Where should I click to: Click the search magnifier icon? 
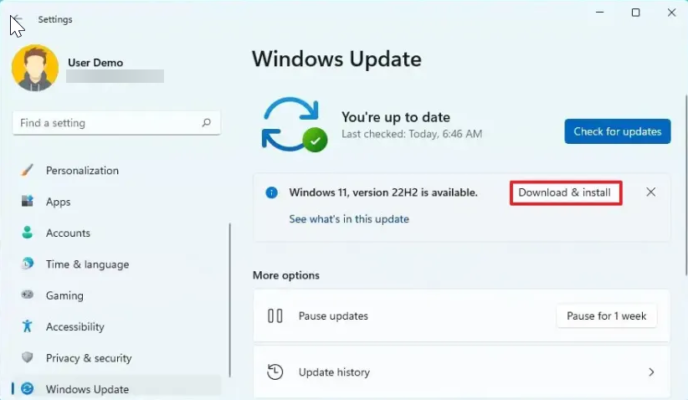pyautogui.click(x=207, y=123)
